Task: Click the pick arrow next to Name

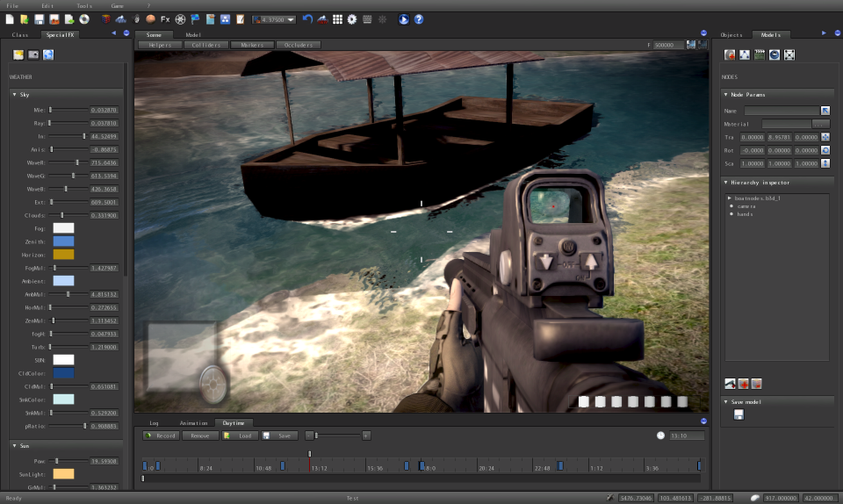Action: [825, 111]
